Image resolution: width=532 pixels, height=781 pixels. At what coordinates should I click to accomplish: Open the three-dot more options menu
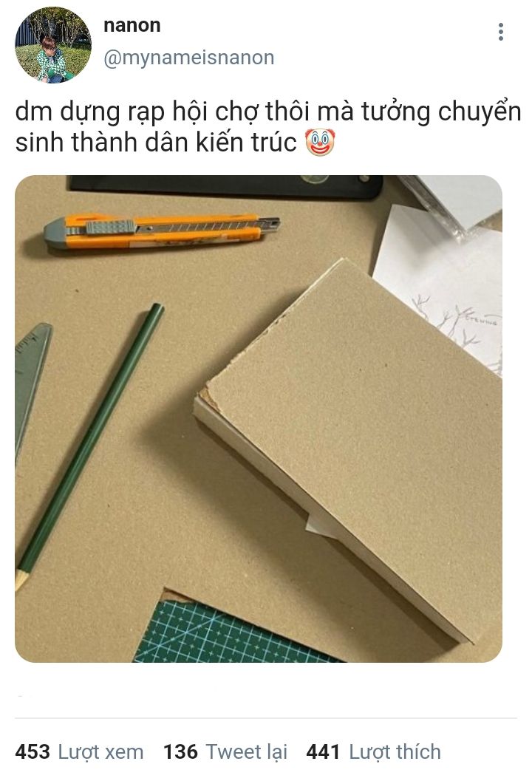[501, 32]
